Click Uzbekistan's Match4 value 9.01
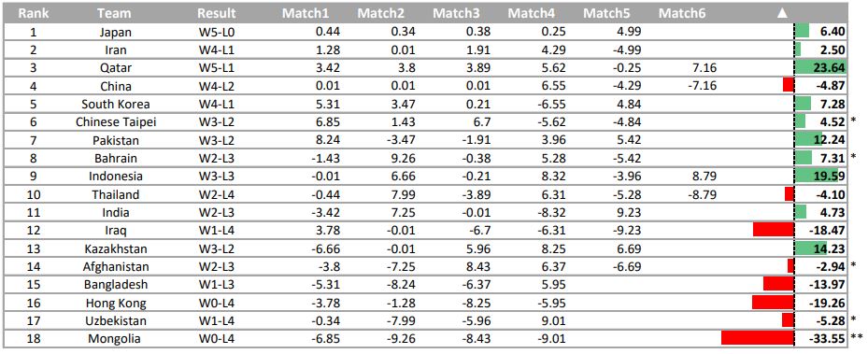This screenshot has height=354, width=868. pyautogui.click(x=554, y=320)
